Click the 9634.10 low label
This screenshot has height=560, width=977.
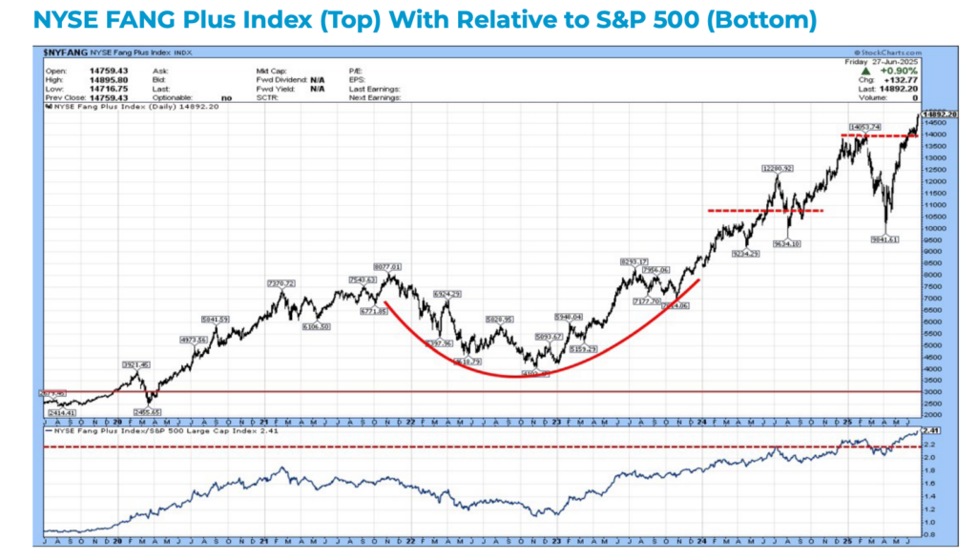[787, 244]
